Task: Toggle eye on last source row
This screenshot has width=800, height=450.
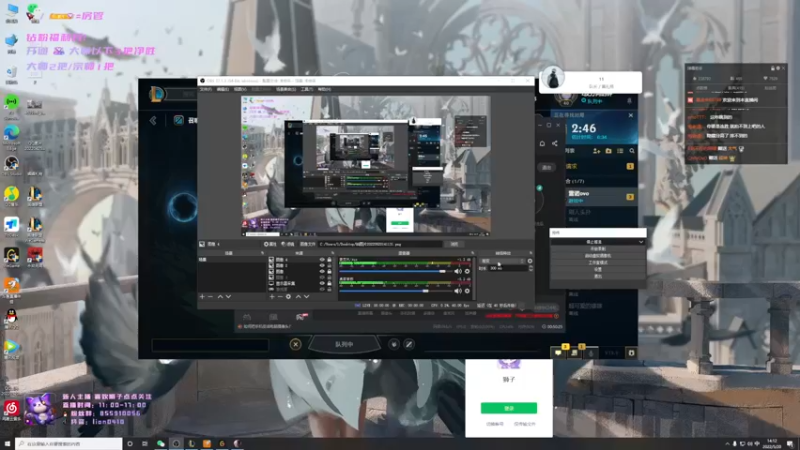Action: click(x=322, y=289)
